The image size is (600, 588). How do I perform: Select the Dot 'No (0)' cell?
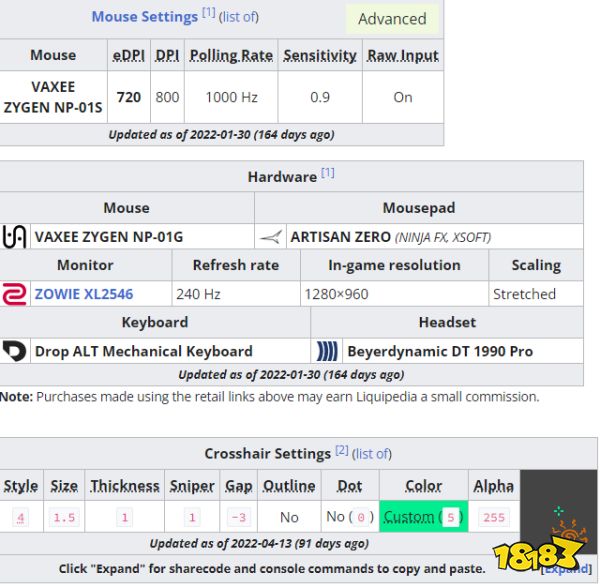[350, 517]
